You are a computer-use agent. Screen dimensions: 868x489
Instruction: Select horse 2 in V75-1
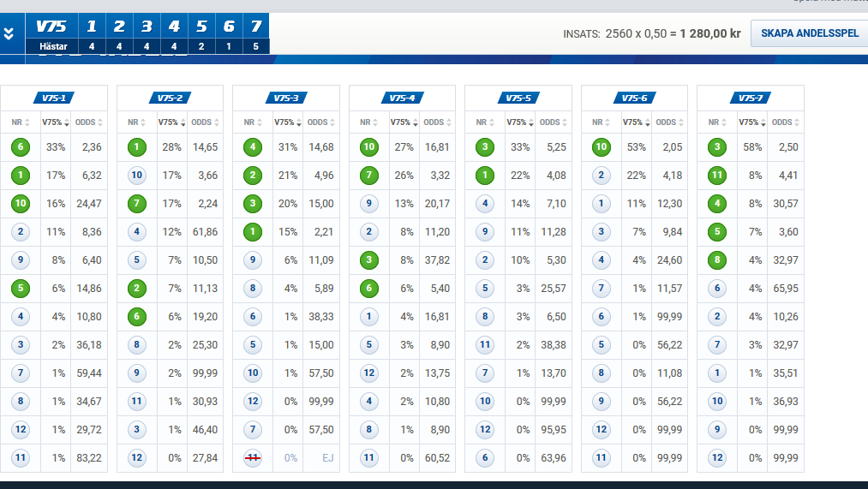[21, 232]
